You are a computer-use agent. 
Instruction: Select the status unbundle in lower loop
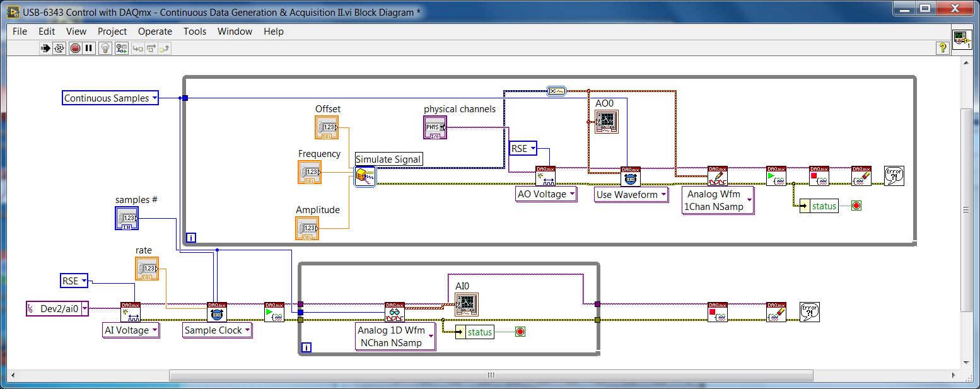tap(475, 332)
